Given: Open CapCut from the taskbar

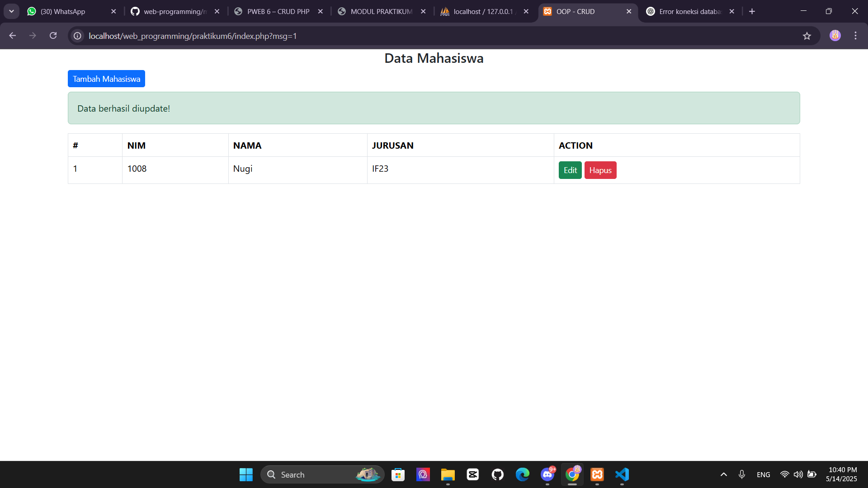Looking at the screenshot, I should coord(472,474).
